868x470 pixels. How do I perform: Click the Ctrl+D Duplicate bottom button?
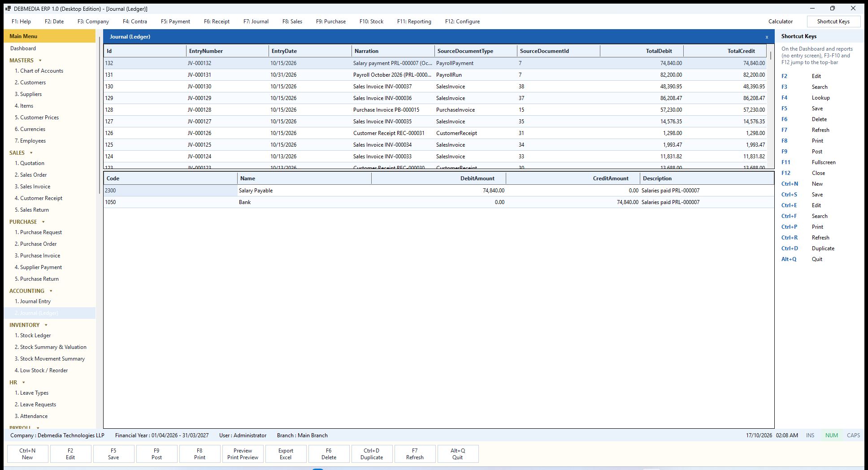click(x=372, y=454)
